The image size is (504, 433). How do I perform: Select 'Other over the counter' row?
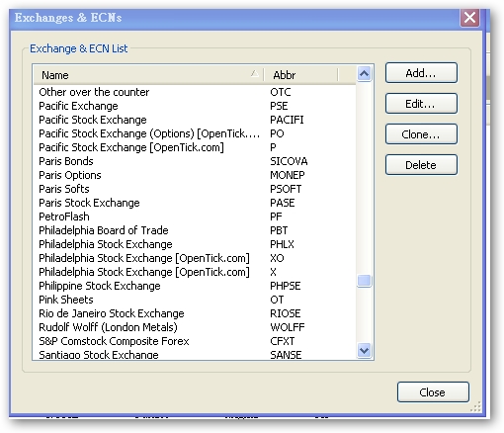[x=195, y=92]
